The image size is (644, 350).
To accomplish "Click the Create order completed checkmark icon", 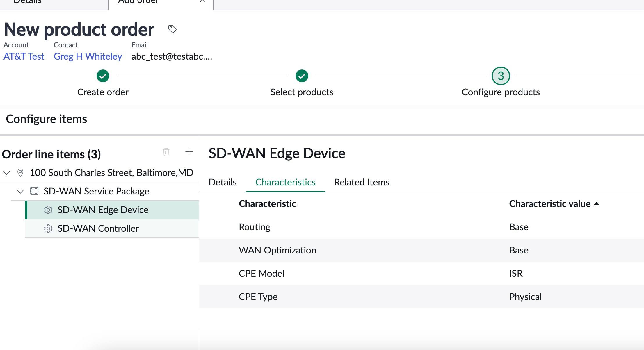I will tap(102, 76).
